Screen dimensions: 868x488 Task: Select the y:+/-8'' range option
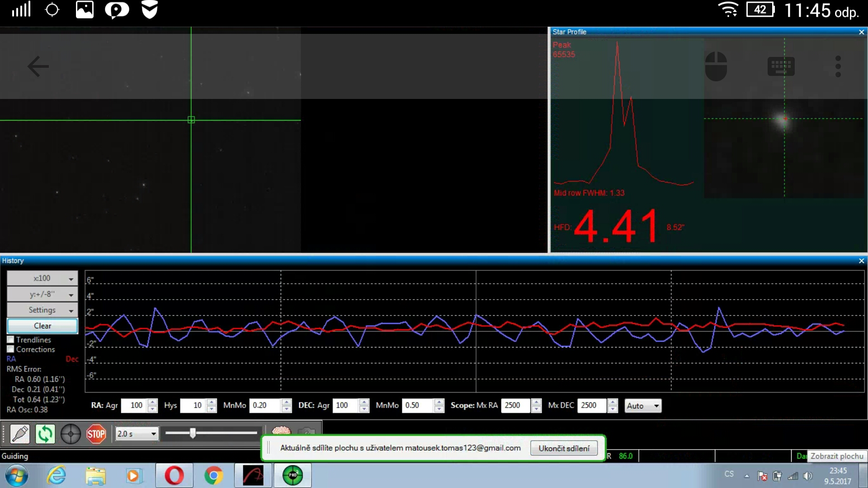click(x=42, y=294)
